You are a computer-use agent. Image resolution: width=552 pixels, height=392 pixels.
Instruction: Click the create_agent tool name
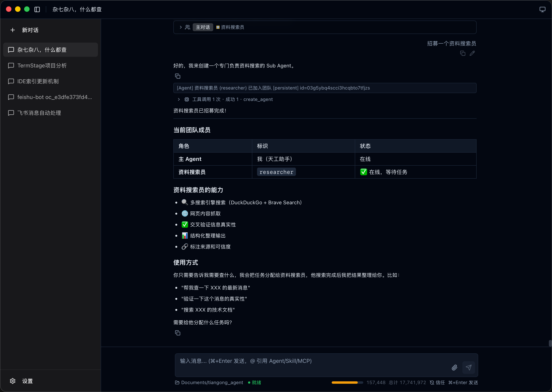pyautogui.click(x=258, y=99)
